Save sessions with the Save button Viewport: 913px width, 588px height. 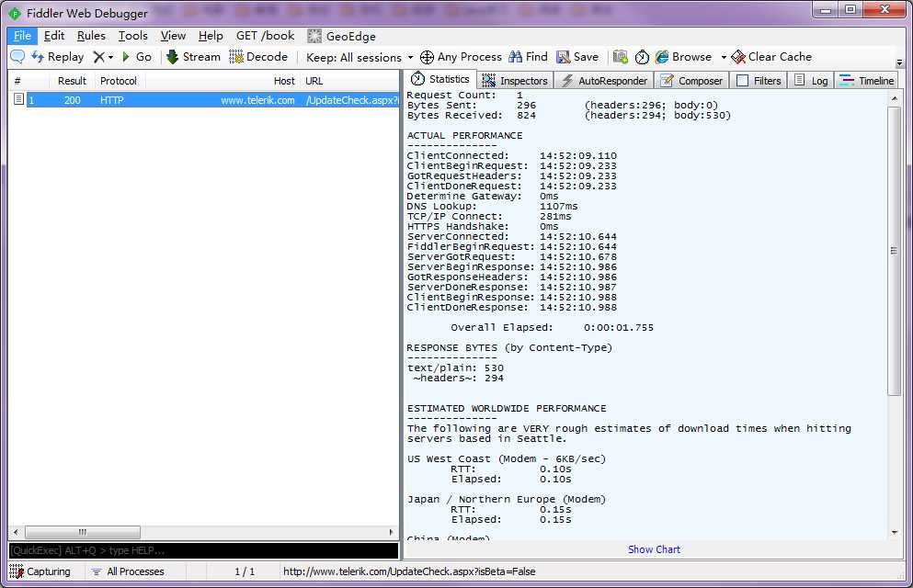(577, 56)
